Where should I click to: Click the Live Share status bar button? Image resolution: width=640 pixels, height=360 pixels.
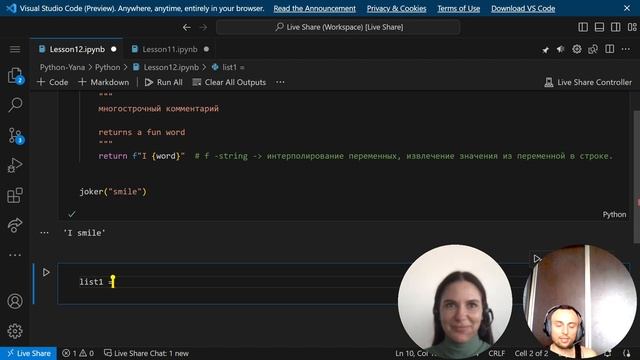click(x=29, y=353)
